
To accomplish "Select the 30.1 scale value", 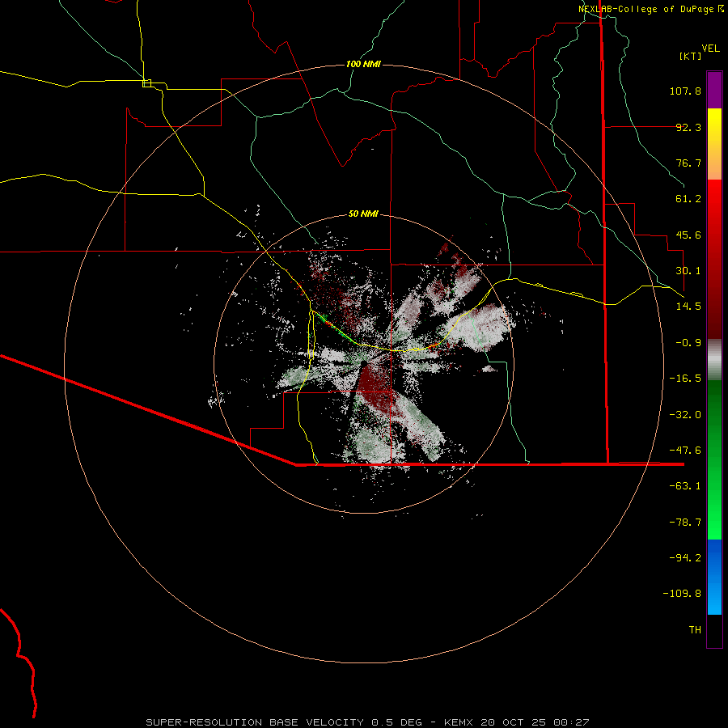I will click(x=688, y=271).
